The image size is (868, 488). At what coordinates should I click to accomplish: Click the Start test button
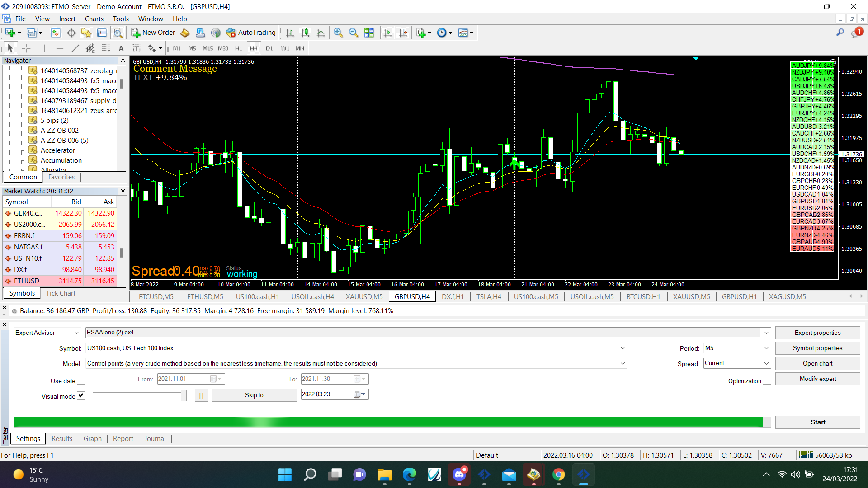[817, 422]
